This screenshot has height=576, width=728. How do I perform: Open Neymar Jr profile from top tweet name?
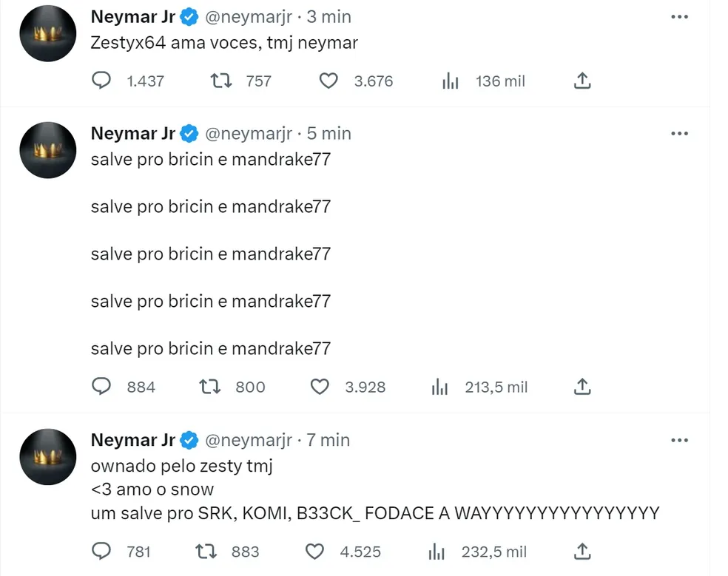pyautogui.click(x=132, y=17)
